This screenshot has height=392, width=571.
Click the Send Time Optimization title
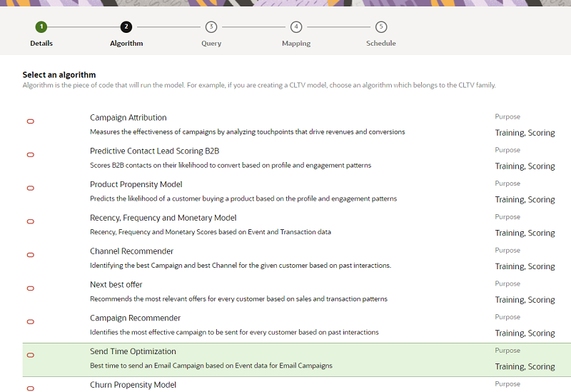coord(133,351)
